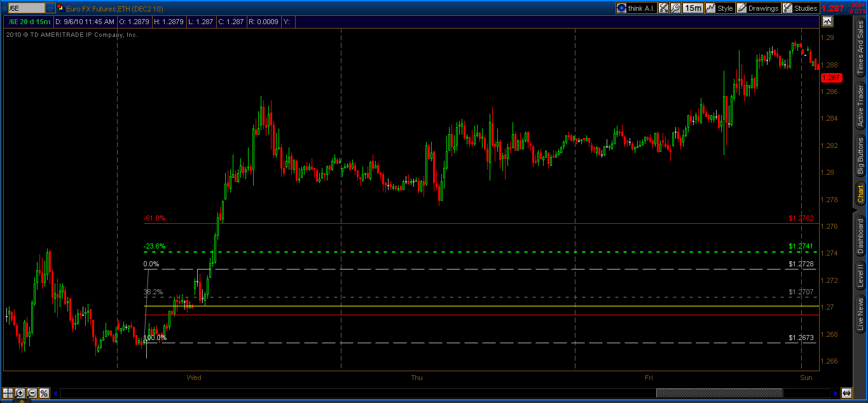Open chart settings wrench icon
Image resolution: width=868 pixels, height=403 pixels.
click(676, 8)
